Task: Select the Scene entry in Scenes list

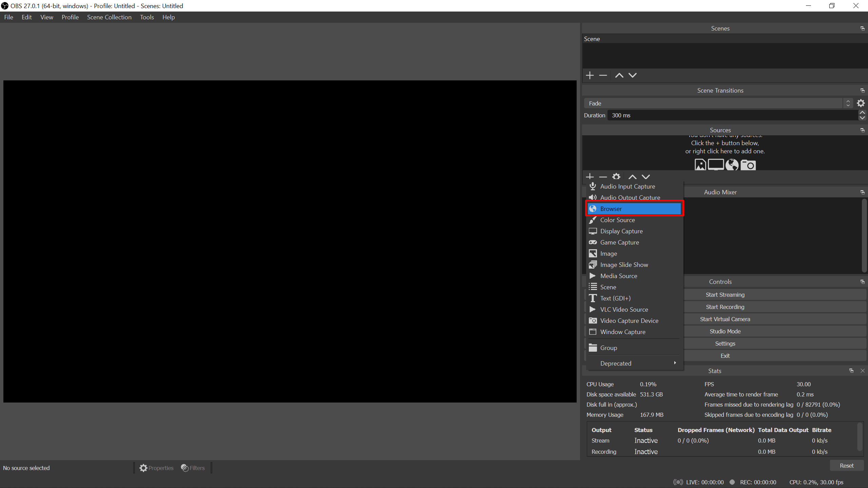Action: [x=725, y=39]
